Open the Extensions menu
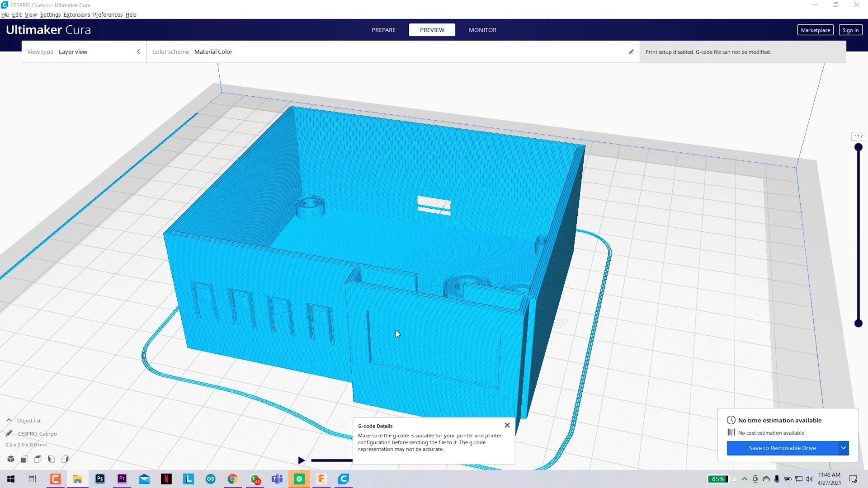 [76, 14]
